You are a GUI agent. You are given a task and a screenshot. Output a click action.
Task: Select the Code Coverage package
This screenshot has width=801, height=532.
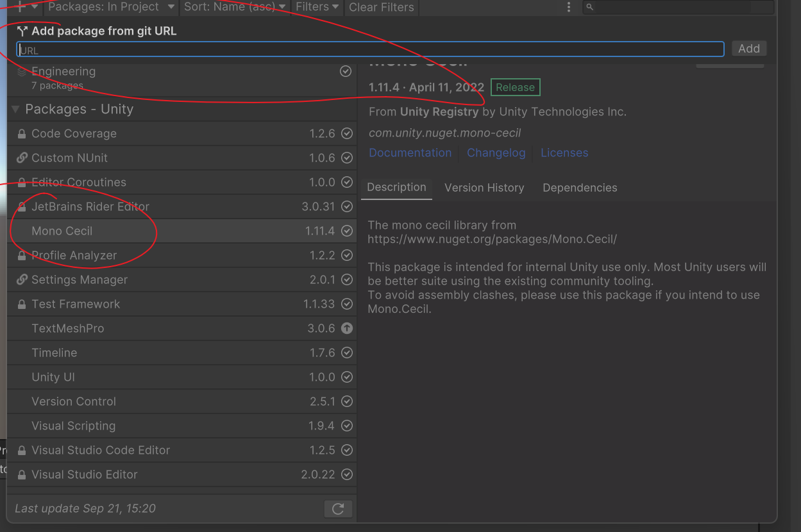point(182,134)
